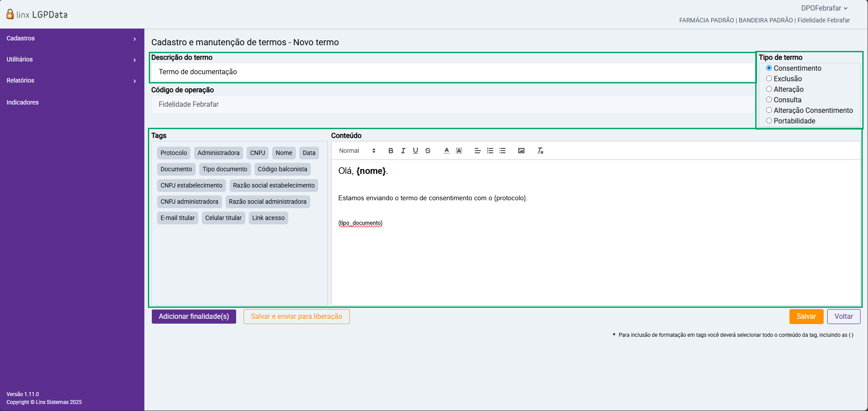This screenshot has height=411, width=868.
Task: Insert an image into the content
Action: click(521, 151)
